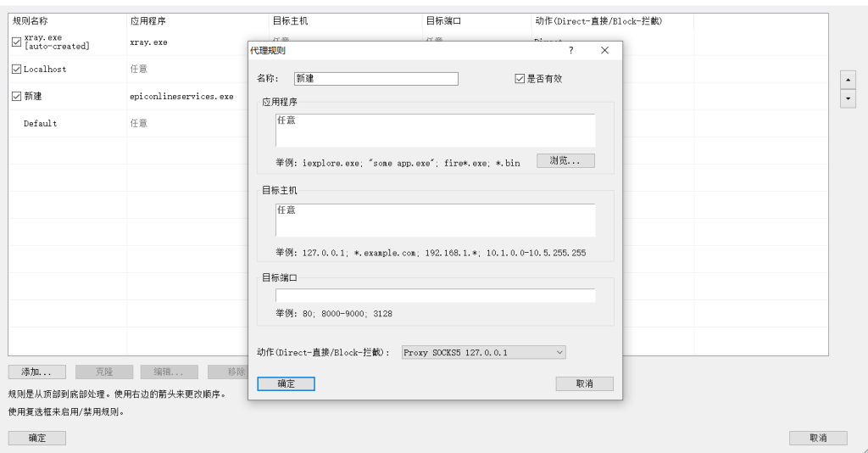Confirm dialog with 确定 button

click(287, 383)
